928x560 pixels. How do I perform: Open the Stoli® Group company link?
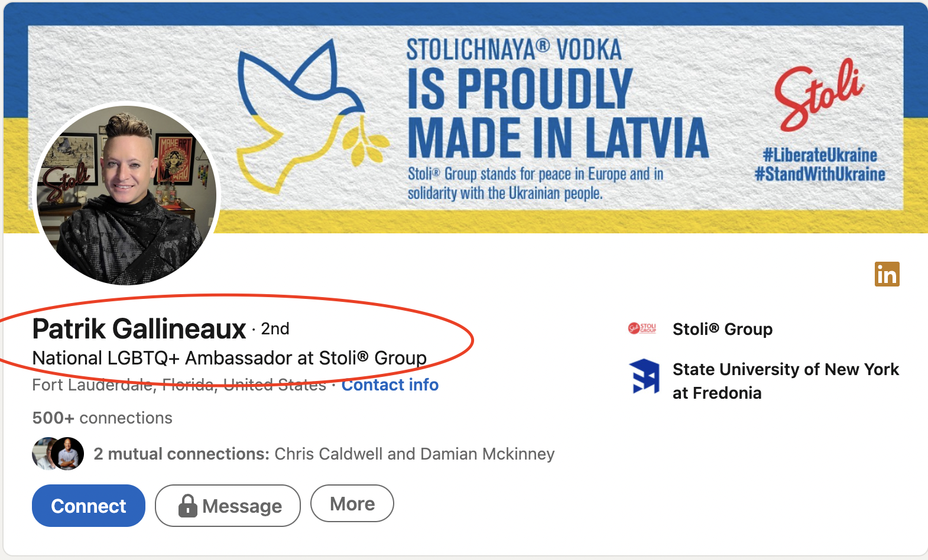coord(722,329)
